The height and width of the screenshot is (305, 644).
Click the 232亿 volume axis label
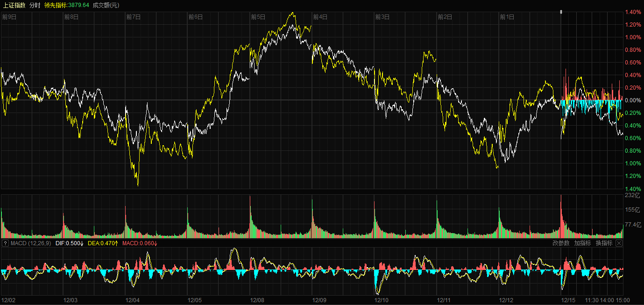[632, 195]
